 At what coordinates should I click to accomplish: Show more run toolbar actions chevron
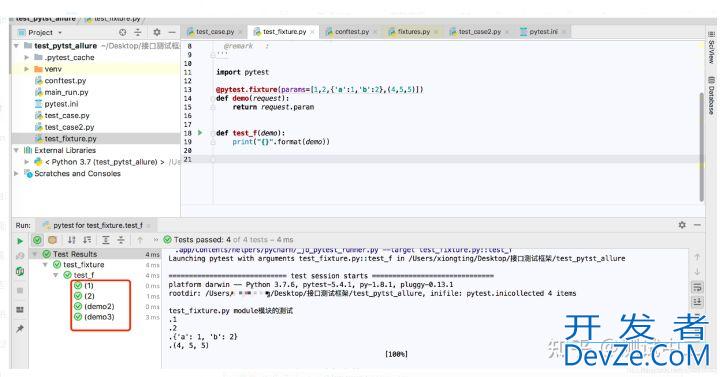pyautogui.click(x=156, y=240)
